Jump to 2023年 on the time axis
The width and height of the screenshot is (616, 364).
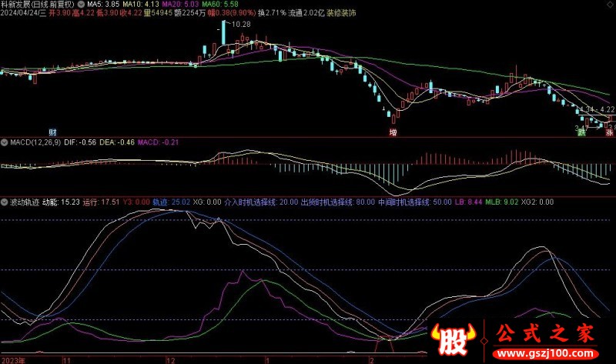tap(13, 360)
